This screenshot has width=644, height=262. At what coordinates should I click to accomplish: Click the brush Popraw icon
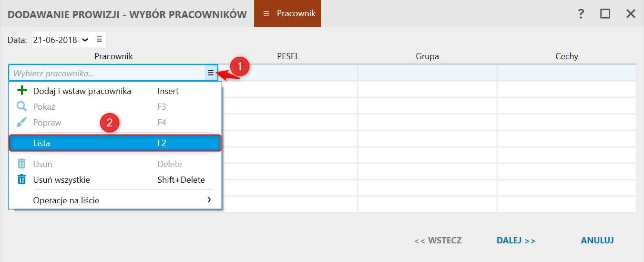click(21, 123)
